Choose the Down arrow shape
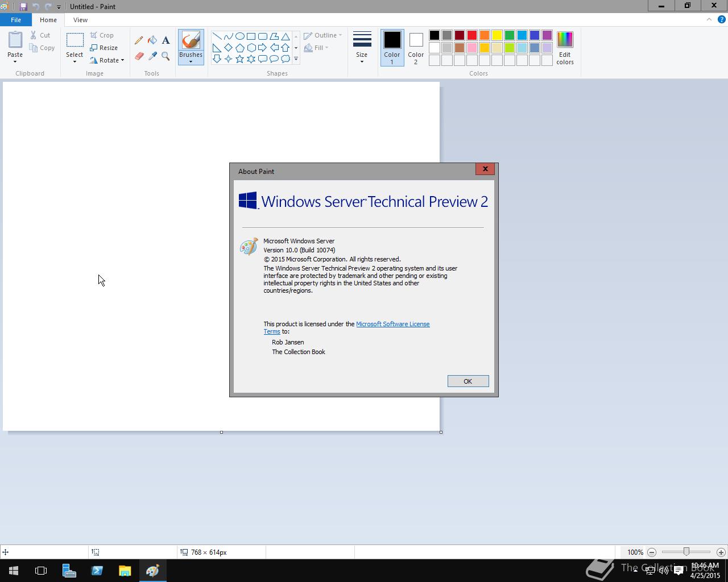The image size is (728, 582). click(217, 59)
